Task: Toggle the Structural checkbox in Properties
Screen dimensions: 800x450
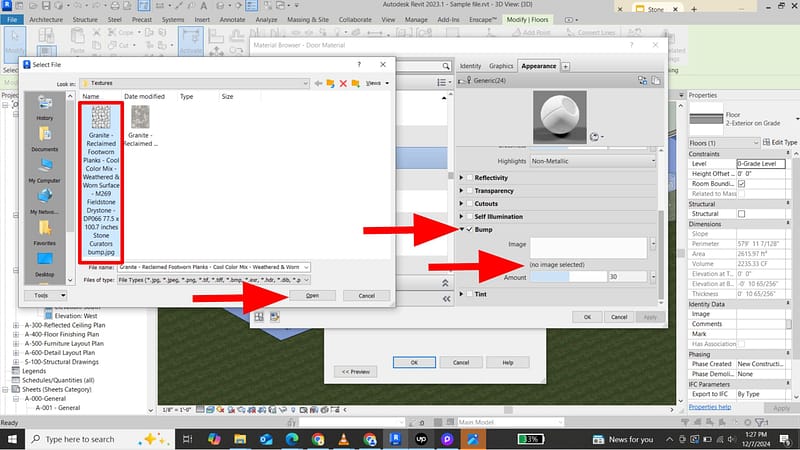Action: (741, 214)
